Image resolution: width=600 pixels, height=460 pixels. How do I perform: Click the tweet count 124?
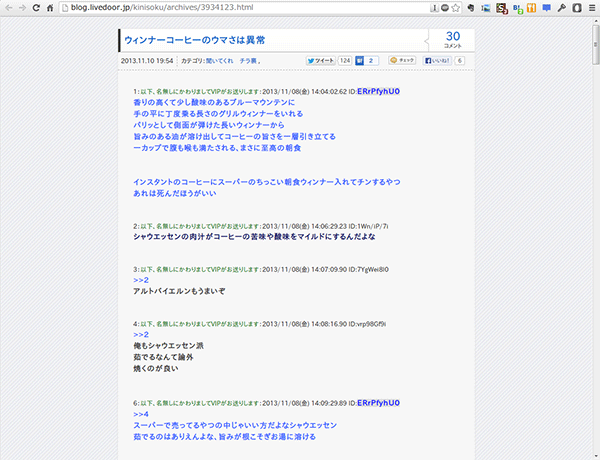coord(345,60)
